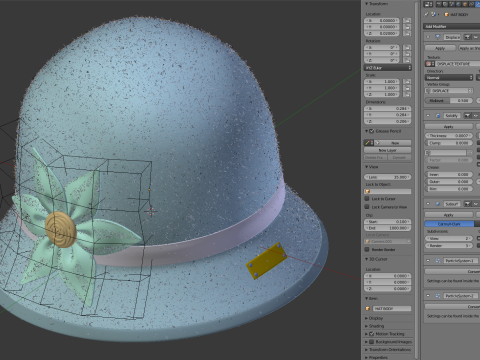Screen dimensions: 480x360
Task: Adjust the Displace Midlevel slider
Action: point(449,101)
